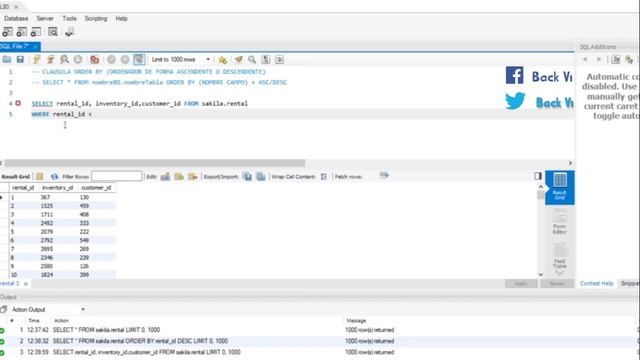Stop the running query
The width and height of the screenshot is (640, 360).
click(78, 60)
